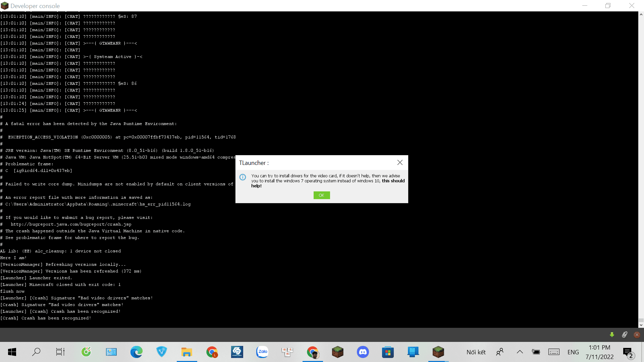Open the Windows Start menu
Image resolution: width=644 pixels, height=362 pixels.
12,352
